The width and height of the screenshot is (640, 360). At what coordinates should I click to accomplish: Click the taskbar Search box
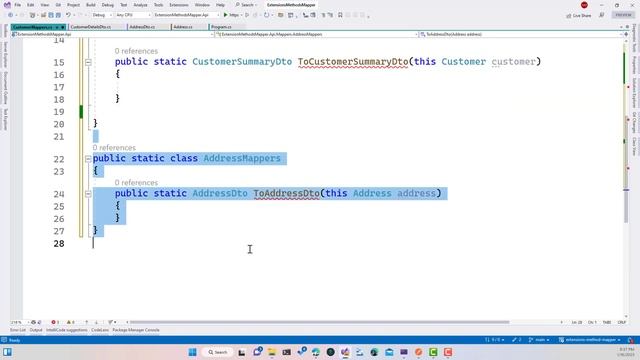click(x=218, y=352)
